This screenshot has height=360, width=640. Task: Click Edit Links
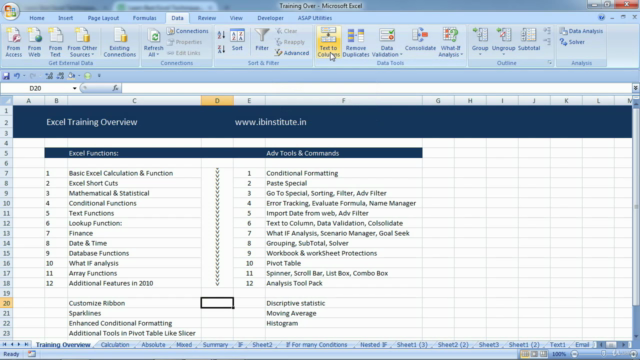(x=184, y=53)
